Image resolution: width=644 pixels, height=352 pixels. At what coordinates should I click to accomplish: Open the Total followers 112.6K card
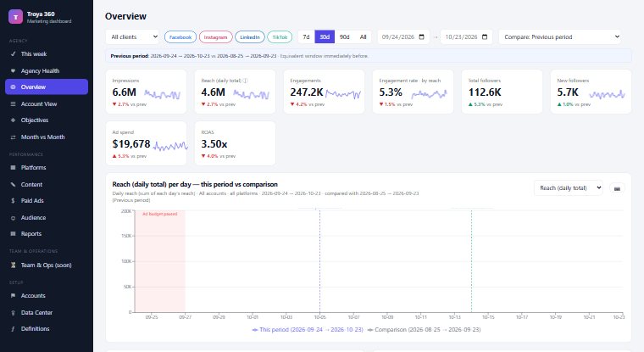502,92
